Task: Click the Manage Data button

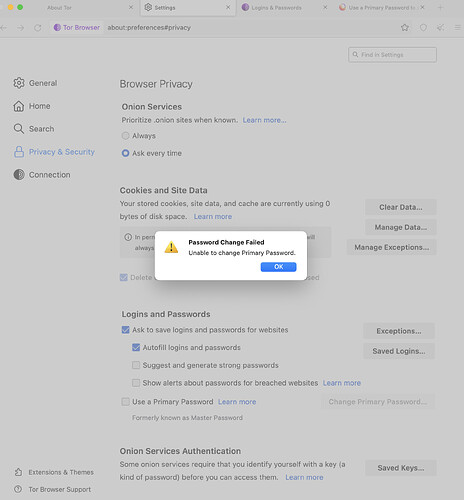Action: point(401,227)
